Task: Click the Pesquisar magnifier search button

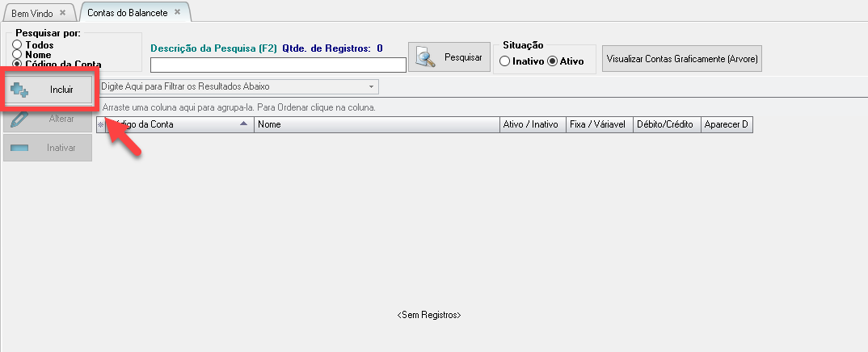Action: point(449,57)
